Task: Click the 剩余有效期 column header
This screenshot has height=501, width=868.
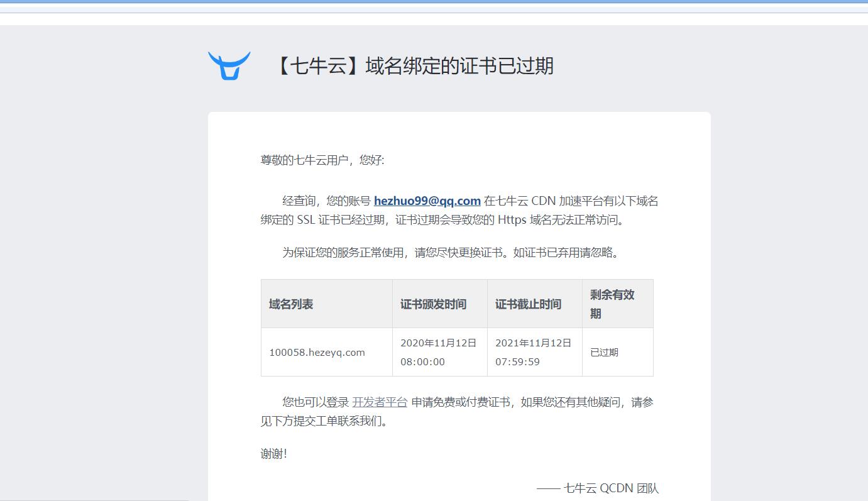Action: click(x=618, y=304)
